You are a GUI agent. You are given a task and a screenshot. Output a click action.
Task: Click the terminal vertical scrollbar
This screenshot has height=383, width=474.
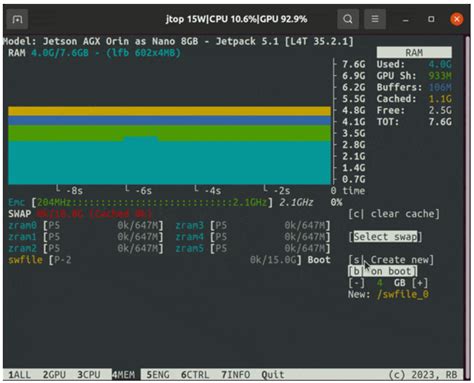(x=467, y=207)
